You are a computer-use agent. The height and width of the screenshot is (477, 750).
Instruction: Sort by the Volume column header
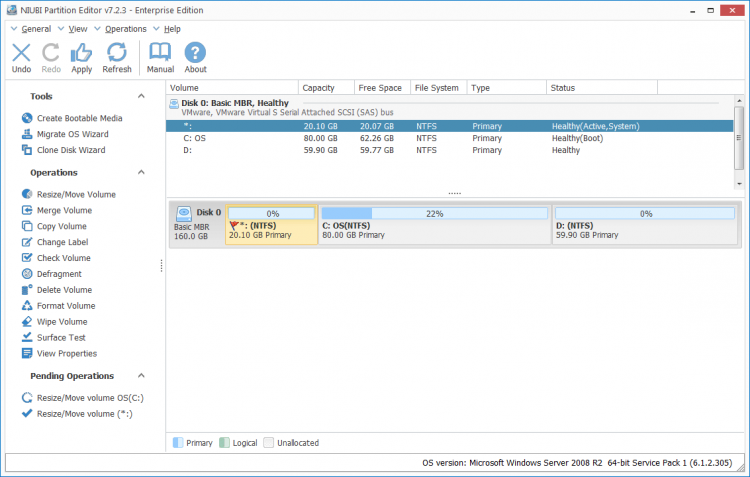pos(232,88)
